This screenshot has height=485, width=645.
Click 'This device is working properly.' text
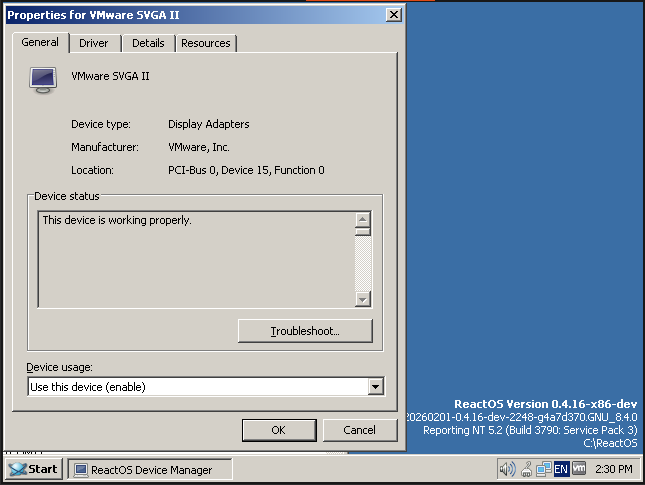(x=117, y=220)
